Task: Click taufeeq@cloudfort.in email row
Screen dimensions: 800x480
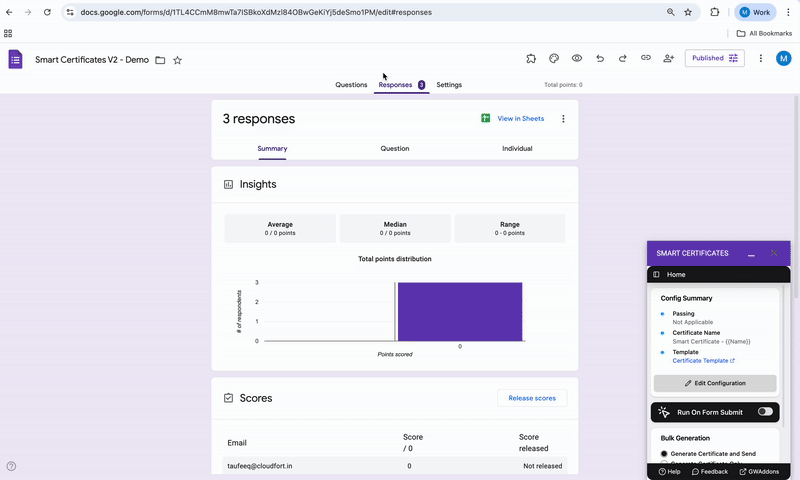Action: pyautogui.click(x=395, y=466)
